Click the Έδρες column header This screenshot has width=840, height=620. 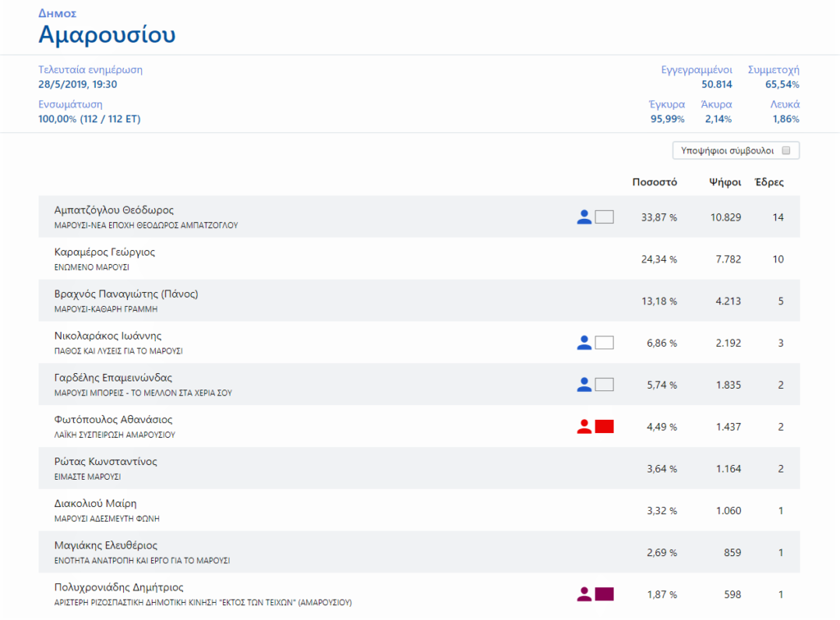pos(769,182)
